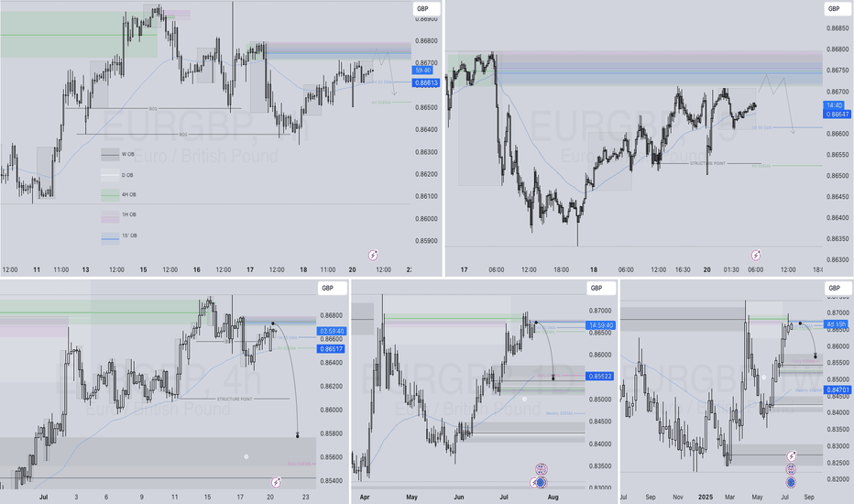Click countdown 14:59:40 on 1D chart
The image size is (854, 504).
[600, 325]
